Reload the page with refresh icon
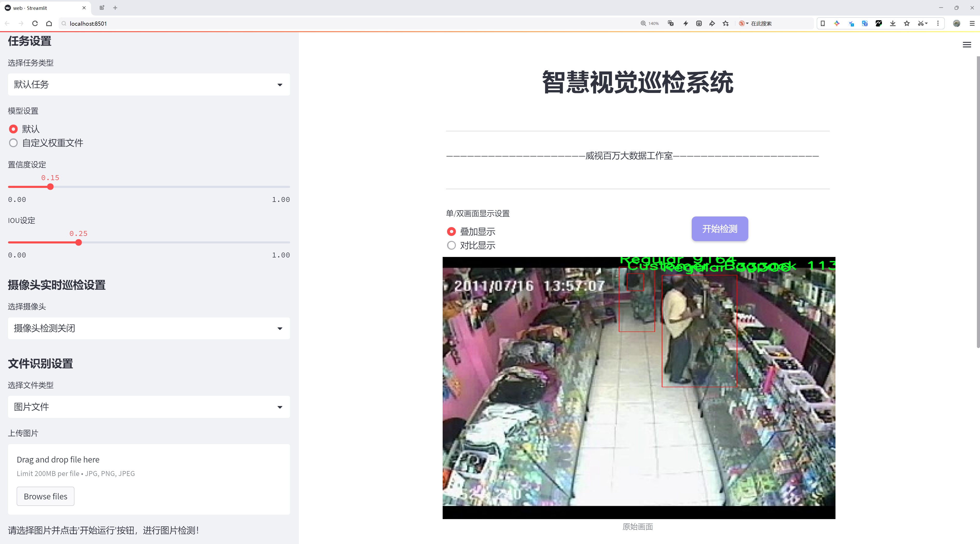The image size is (980, 544). tap(35, 24)
